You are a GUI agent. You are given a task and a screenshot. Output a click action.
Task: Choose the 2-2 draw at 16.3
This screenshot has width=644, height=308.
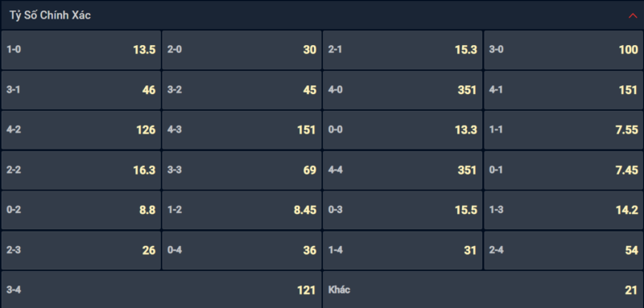coord(81,170)
